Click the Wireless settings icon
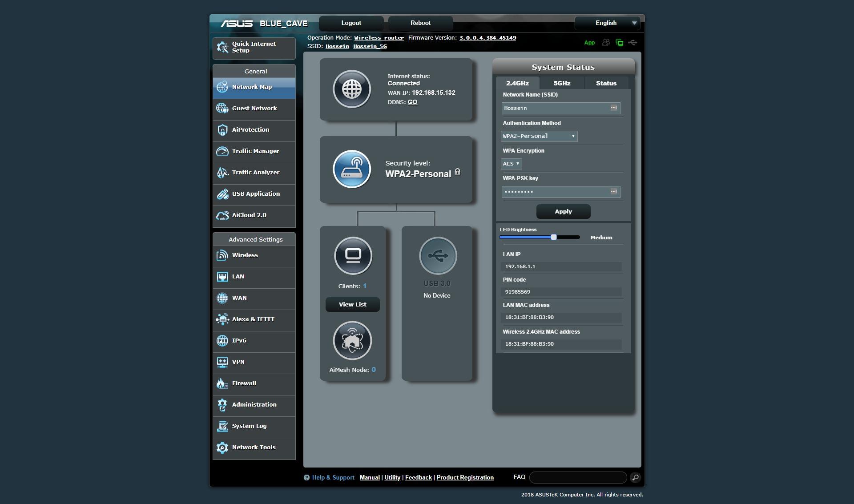This screenshot has height=504, width=854. coord(222,255)
